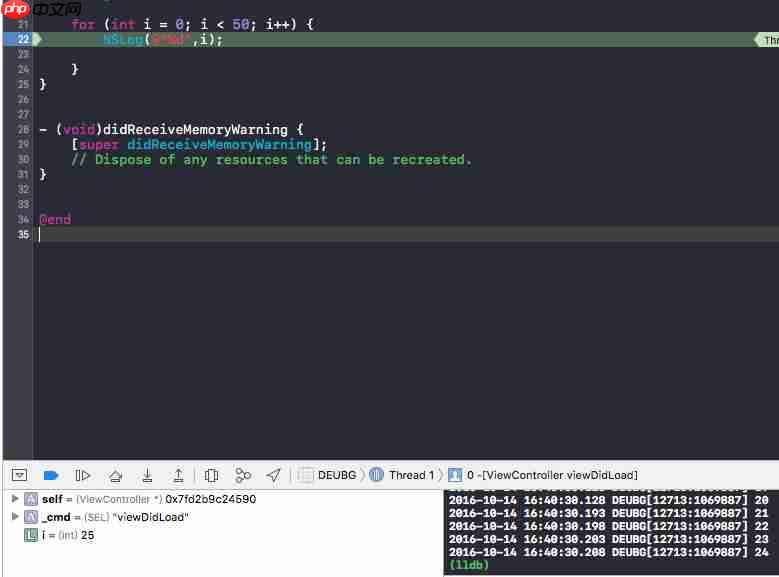Open Debug View Hierarchy

pyautogui.click(x=211, y=476)
